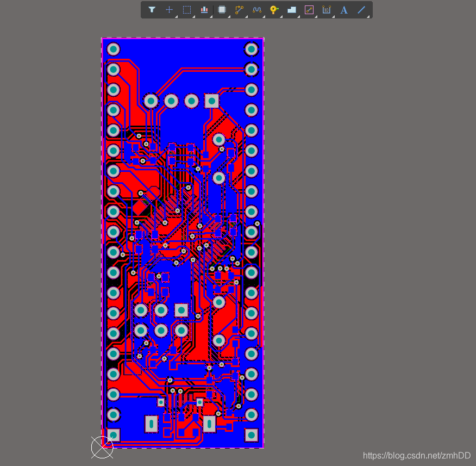Open the Align objects tool
The width and height of the screenshot is (476, 466).
click(204, 9)
